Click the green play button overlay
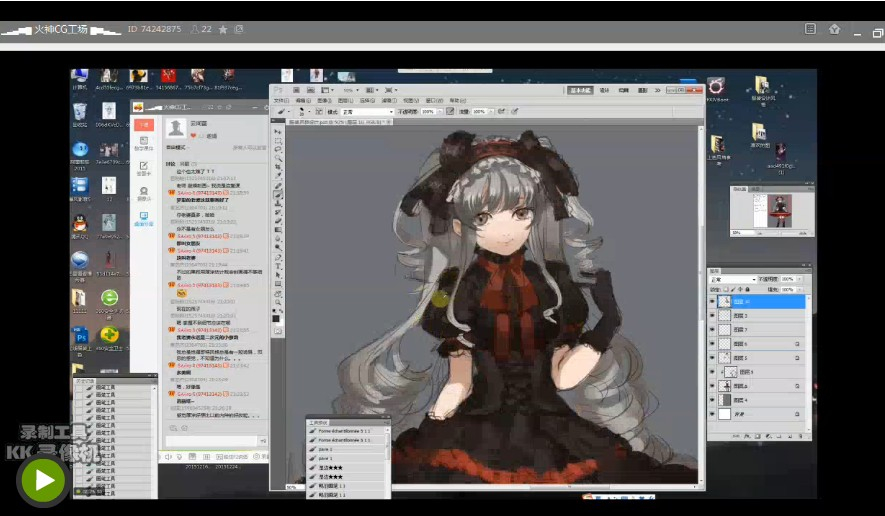The width and height of the screenshot is (885, 516). (43, 480)
